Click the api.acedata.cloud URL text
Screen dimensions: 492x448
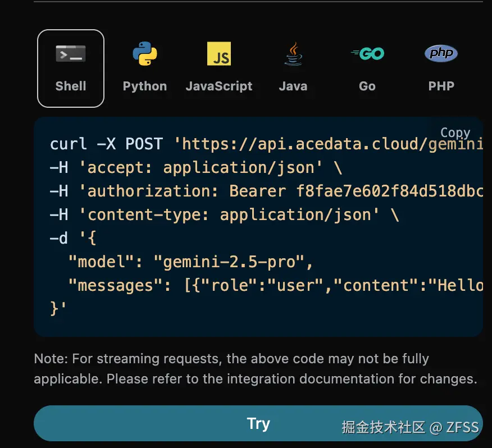[x=329, y=144]
